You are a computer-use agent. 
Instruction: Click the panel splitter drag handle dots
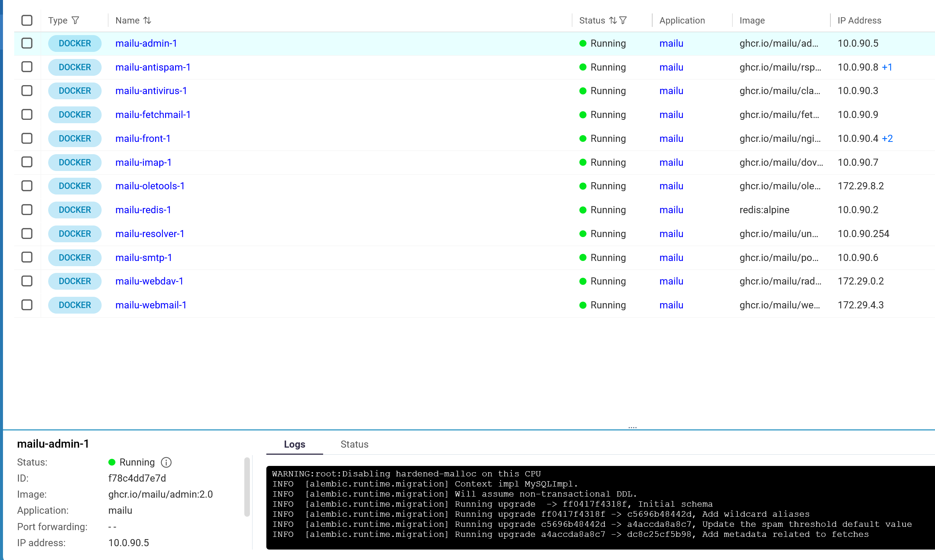click(x=632, y=427)
